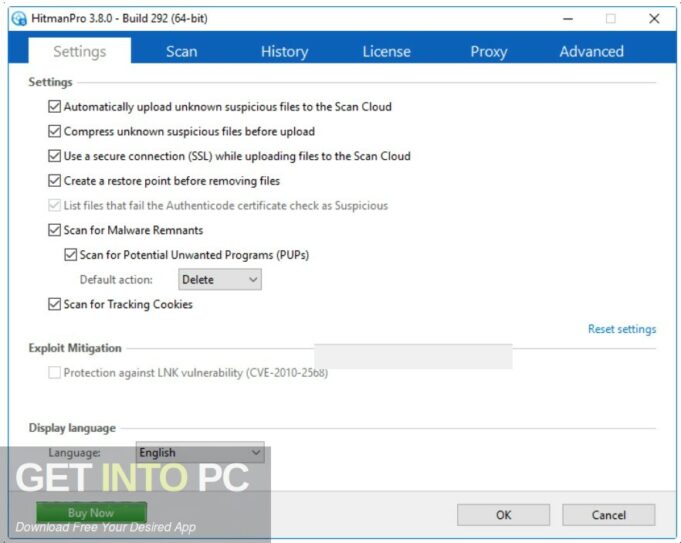This screenshot has height=543, width=681.
Task: Toggle automatic upload of suspicious files checkbox
Action: 54,106
